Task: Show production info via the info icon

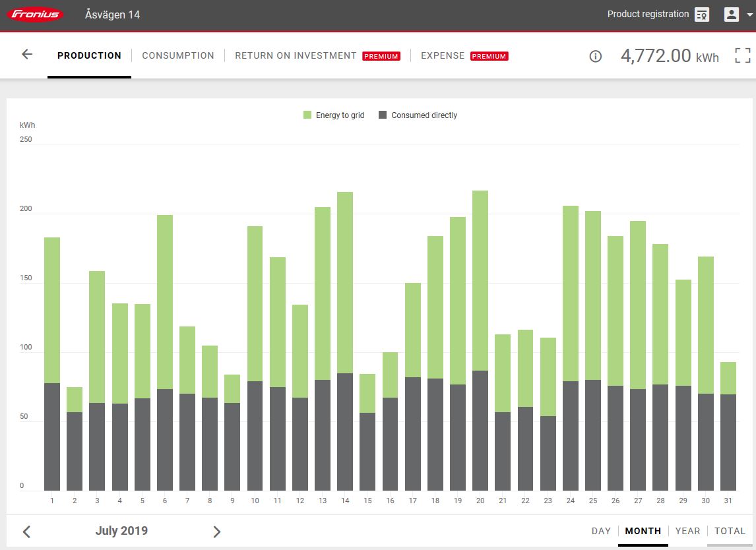Action: click(x=595, y=56)
